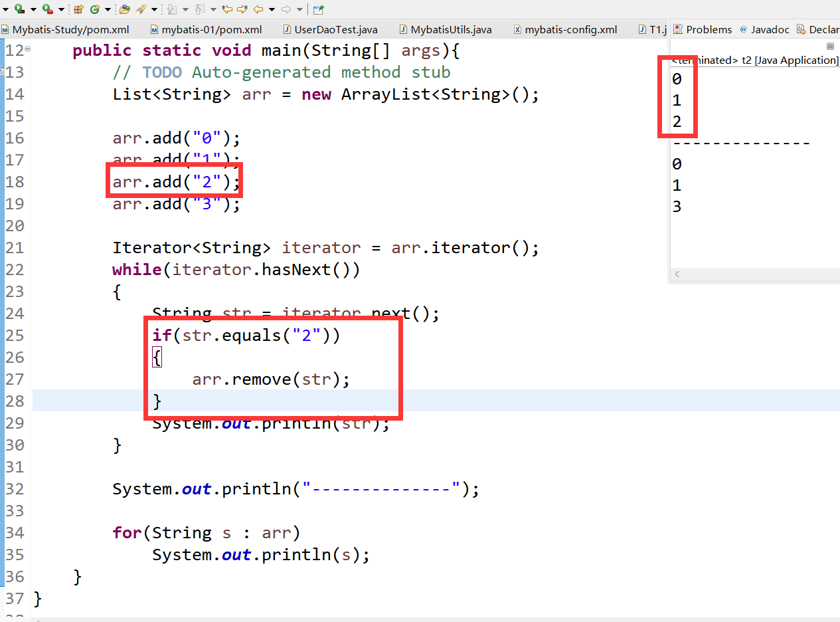Click the console output line showing 3
The image size is (840, 622).
(677, 207)
